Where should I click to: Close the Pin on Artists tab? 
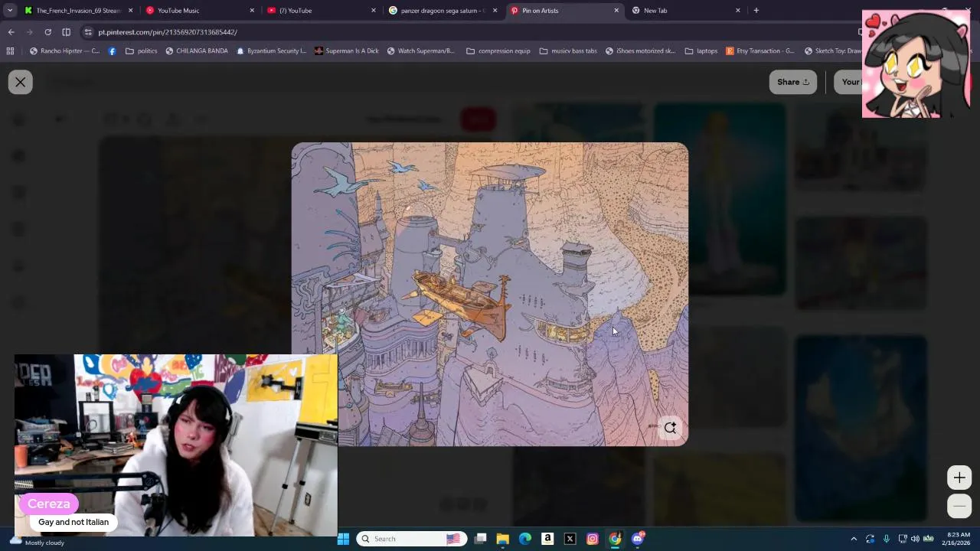tap(616, 11)
